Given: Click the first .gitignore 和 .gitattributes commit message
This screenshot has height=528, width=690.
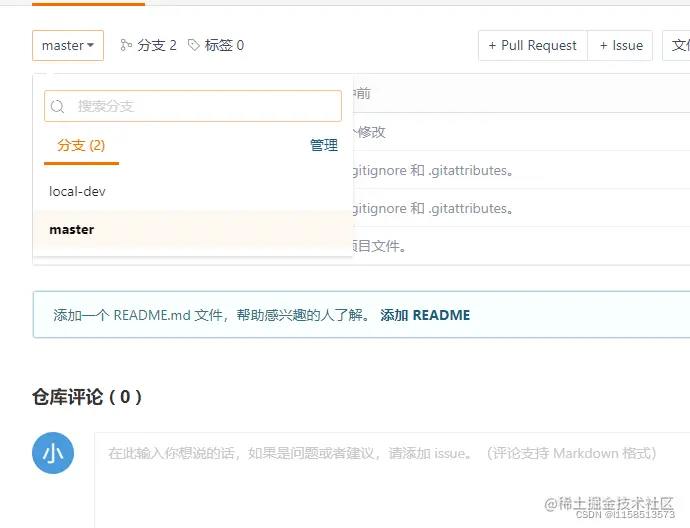Looking at the screenshot, I should pos(433,170).
